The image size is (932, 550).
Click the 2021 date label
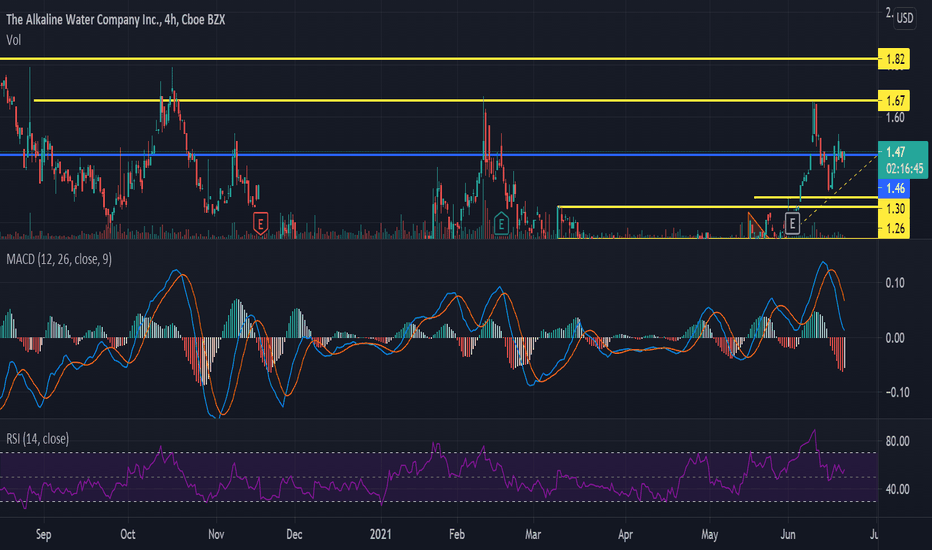coord(380,534)
